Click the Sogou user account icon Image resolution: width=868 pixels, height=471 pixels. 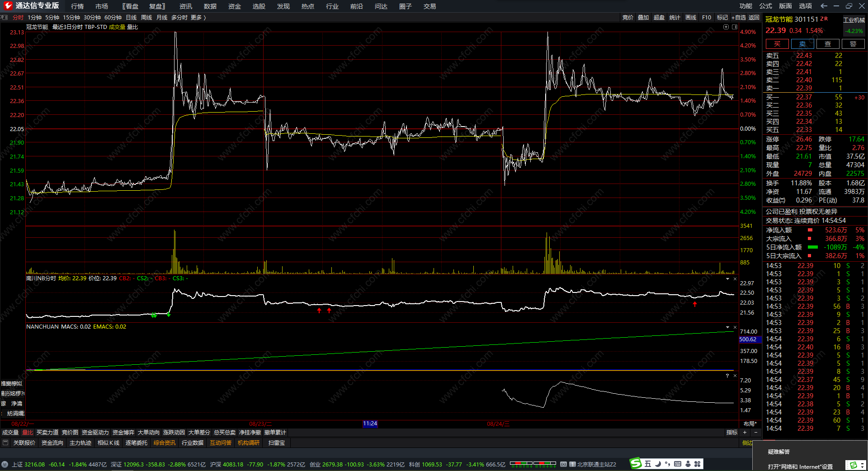coord(688,464)
